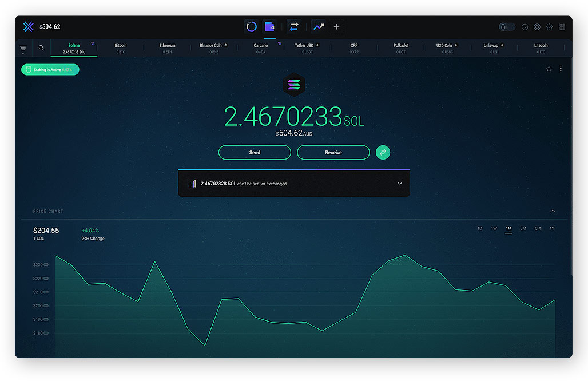Select the 6M chart range
This screenshot has width=588, height=381.
pyautogui.click(x=538, y=228)
